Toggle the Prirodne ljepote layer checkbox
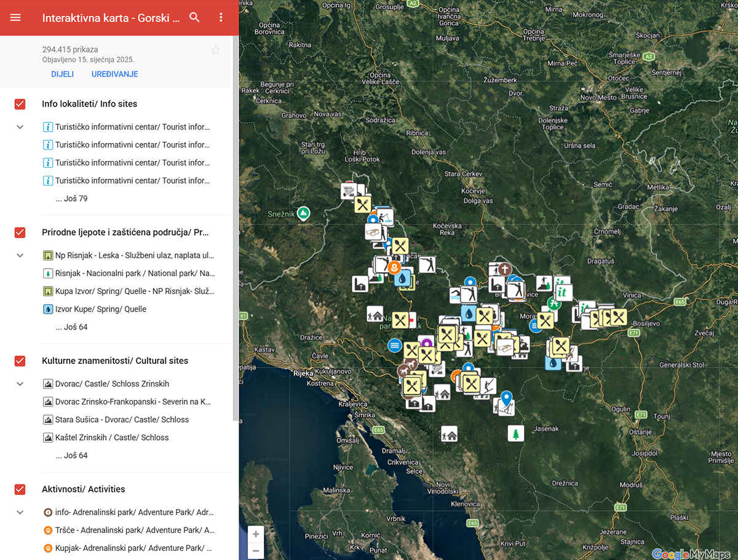The image size is (738, 560). [20, 232]
